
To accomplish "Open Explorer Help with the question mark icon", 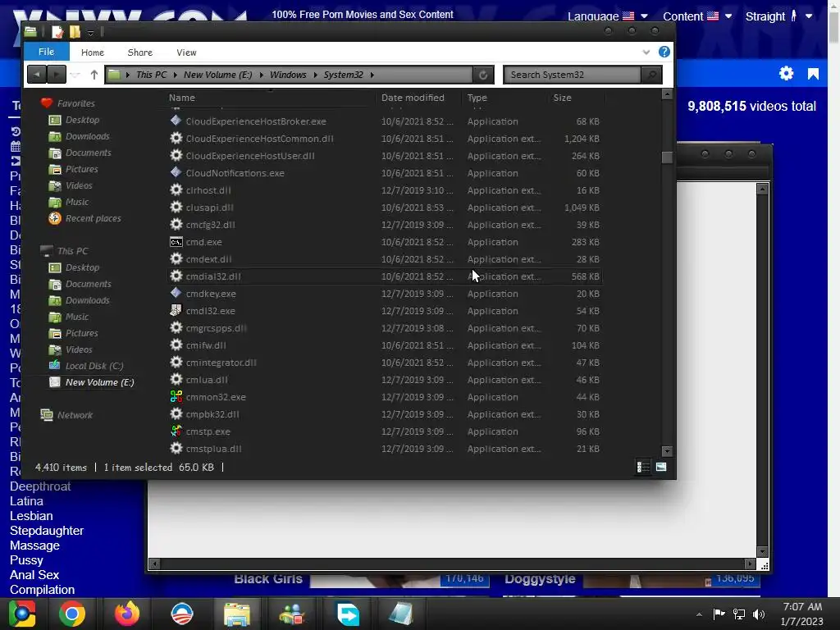I will point(664,52).
